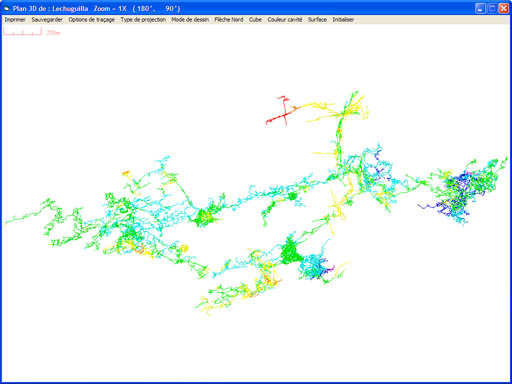Click the window icon in title bar
Image resolution: width=512 pixels, height=384 pixels.
point(7,8)
